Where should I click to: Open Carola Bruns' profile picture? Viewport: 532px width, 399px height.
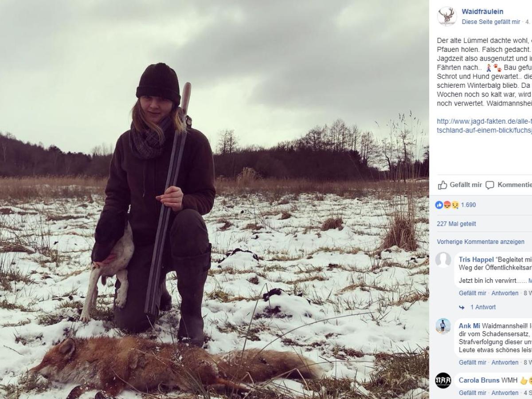point(443,380)
